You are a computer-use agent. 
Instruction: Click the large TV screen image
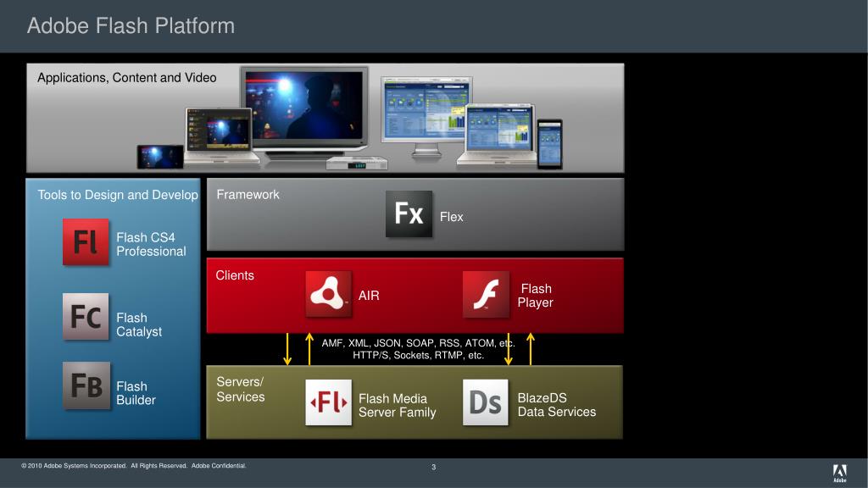(304, 111)
